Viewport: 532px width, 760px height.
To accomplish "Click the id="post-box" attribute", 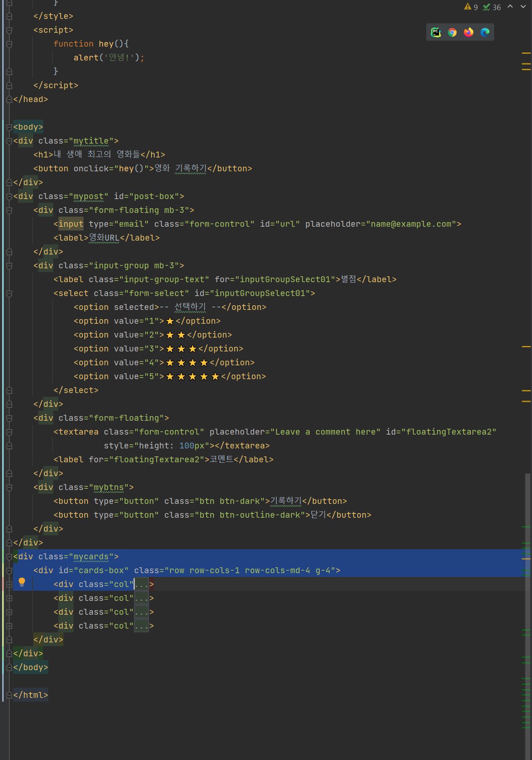I will tap(147, 196).
